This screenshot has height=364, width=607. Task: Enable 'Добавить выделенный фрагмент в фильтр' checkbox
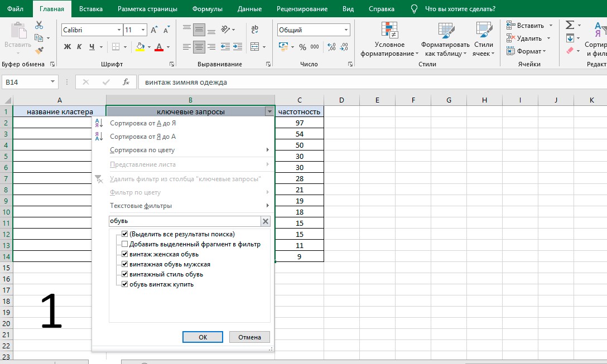pos(124,244)
